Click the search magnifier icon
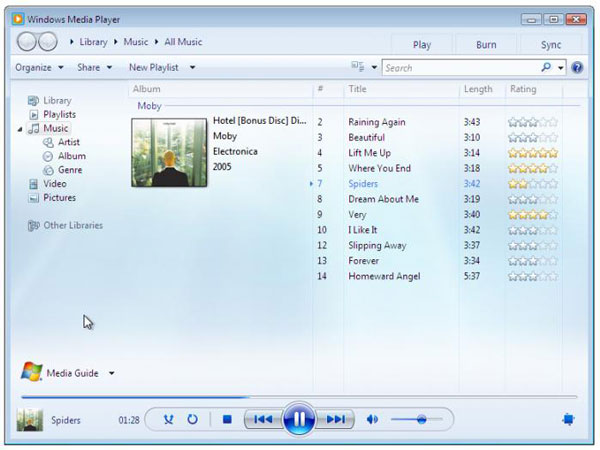 pos(546,67)
